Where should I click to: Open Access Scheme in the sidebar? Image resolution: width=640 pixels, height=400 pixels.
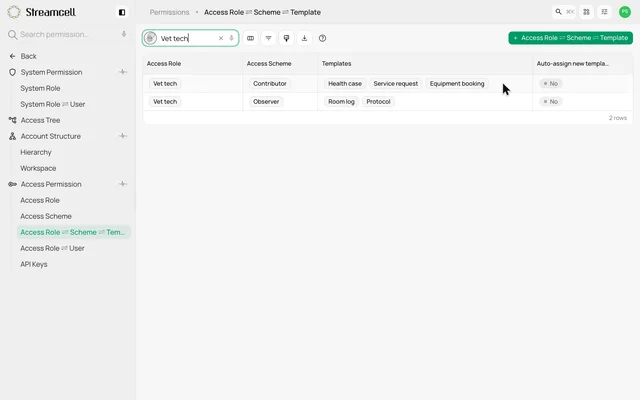46,216
